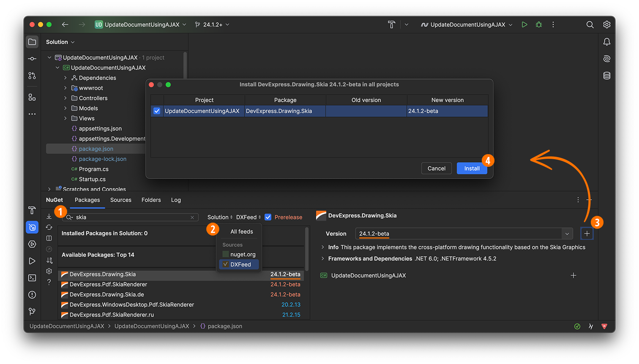Open Search Everywhere magnifier
This screenshot has height=364, width=639.
(590, 24)
